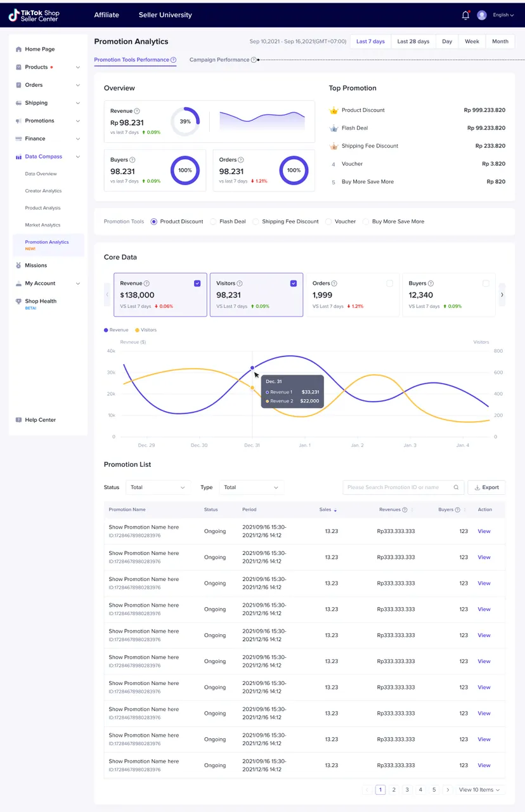The height and width of the screenshot is (812, 525).
Task: Open Seller University in the top navigation
Action: pos(165,15)
